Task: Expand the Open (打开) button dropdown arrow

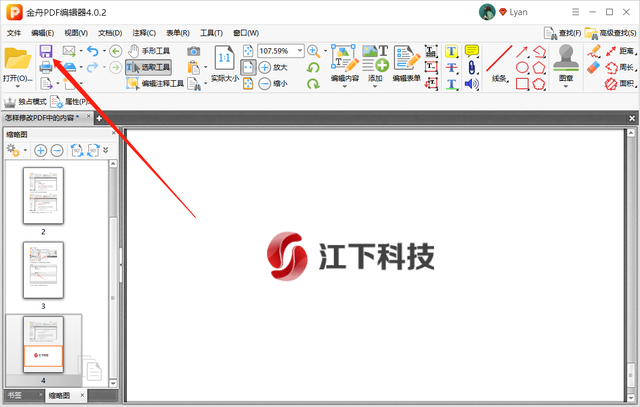Action: tap(18, 87)
